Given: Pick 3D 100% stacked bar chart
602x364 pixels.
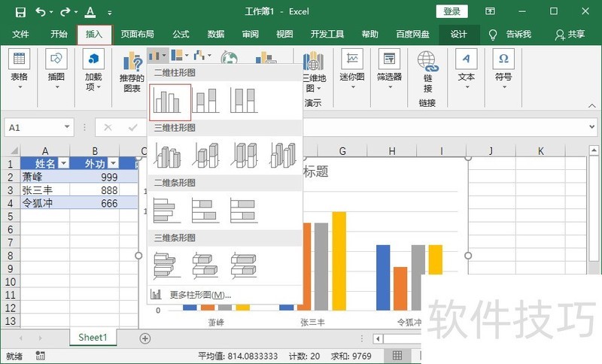Looking at the screenshot, I should pos(244,265).
